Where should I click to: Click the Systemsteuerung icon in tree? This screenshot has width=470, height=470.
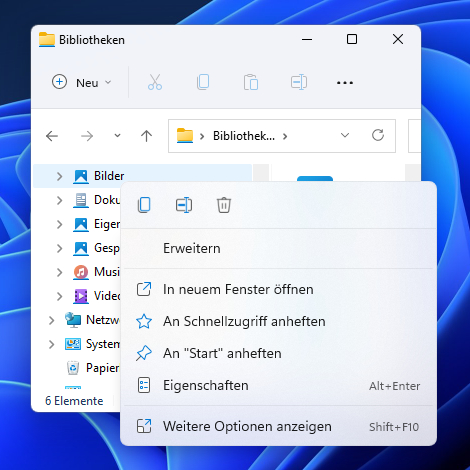pos(73,344)
